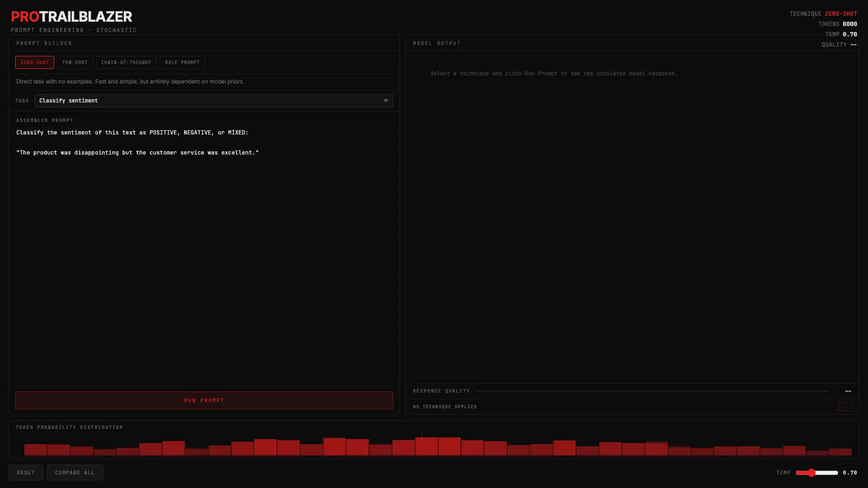Reset the prompt builder

coord(25,473)
